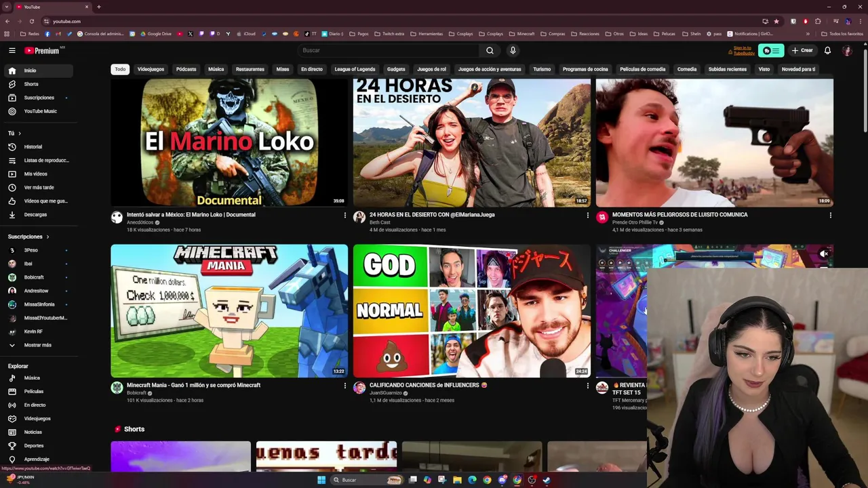Screen dimensions: 868x488
Task: Click the YouTube Premium logo
Action: (x=42, y=50)
